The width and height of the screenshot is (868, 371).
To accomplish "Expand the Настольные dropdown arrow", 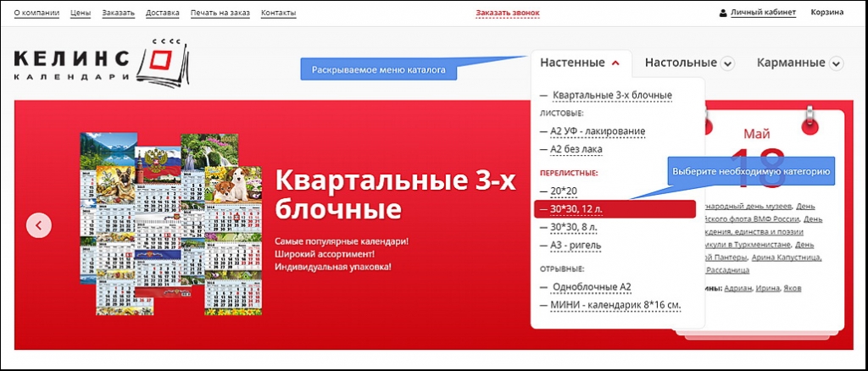I will pyautogui.click(x=727, y=64).
